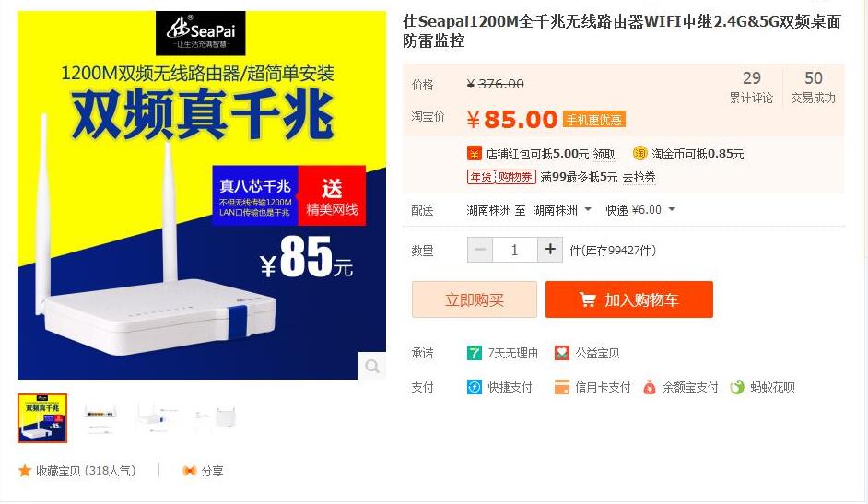Click the shop red envelope icon
868x504 pixels.
click(x=474, y=153)
